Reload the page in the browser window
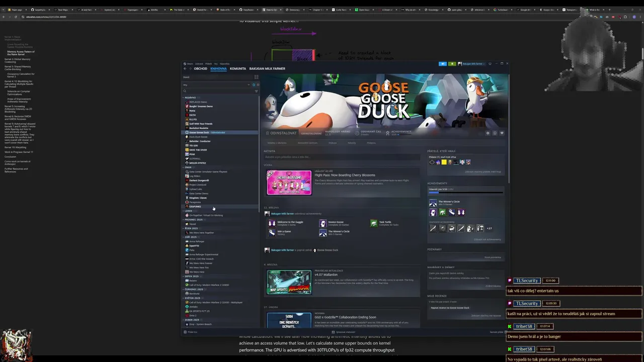Viewport: 644px width, 362px height. [x=15, y=17]
